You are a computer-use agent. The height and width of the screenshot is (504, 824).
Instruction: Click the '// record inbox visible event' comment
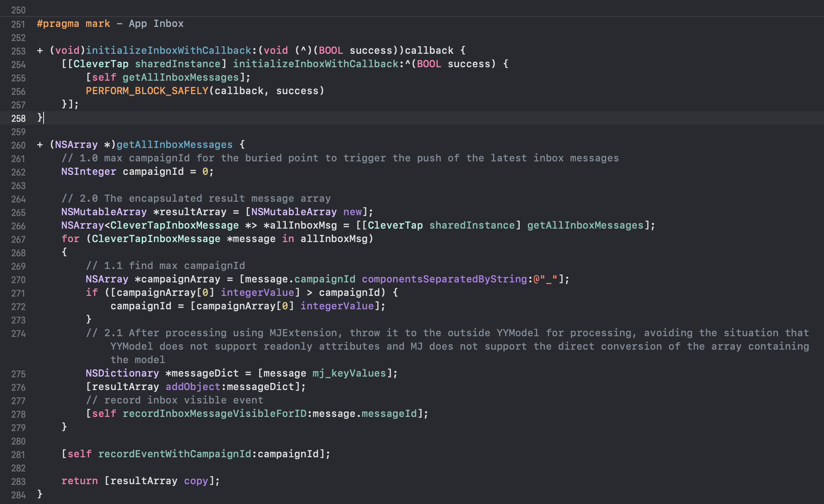tap(174, 400)
